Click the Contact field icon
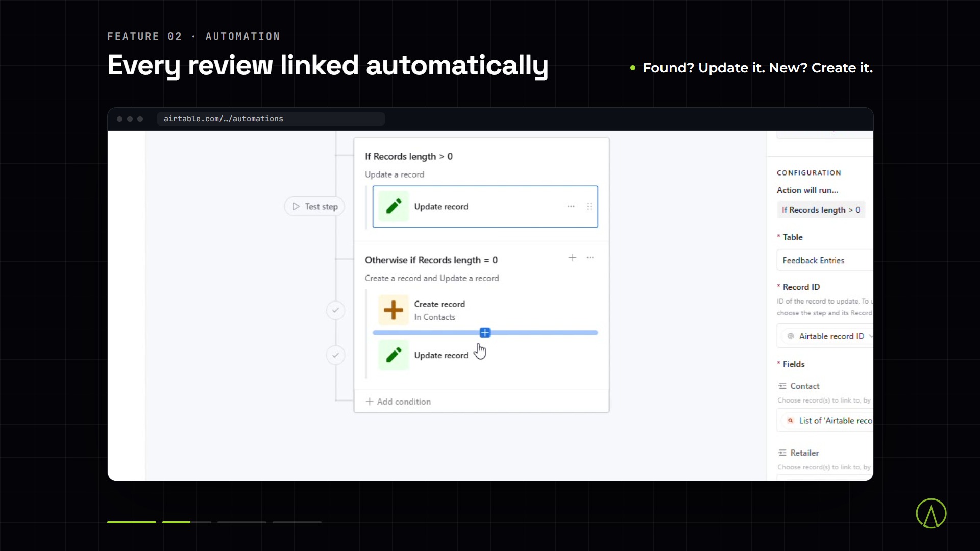980x551 pixels. coord(782,386)
